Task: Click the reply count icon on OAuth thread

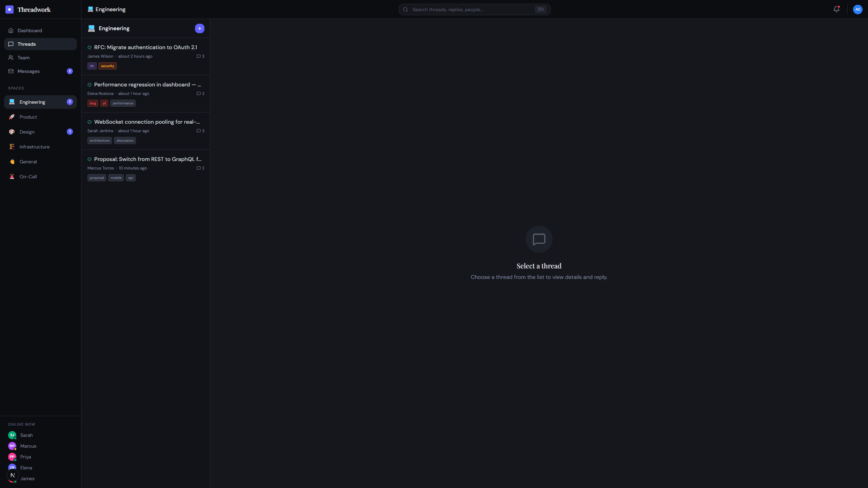Action: pyautogui.click(x=199, y=56)
